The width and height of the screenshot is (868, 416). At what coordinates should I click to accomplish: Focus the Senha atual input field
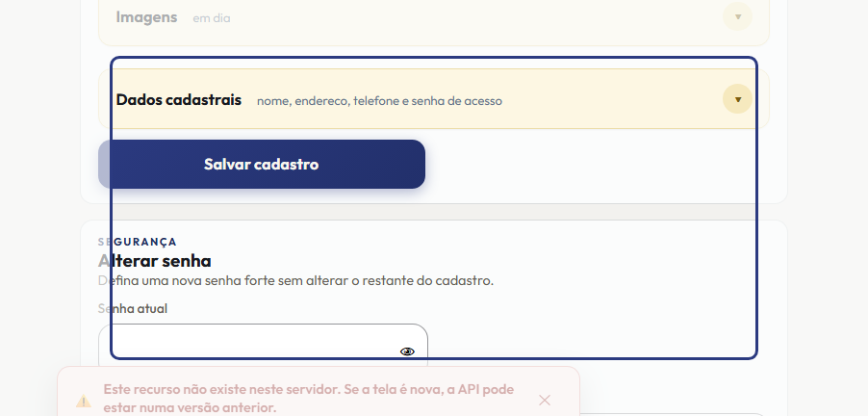pos(263,346)
